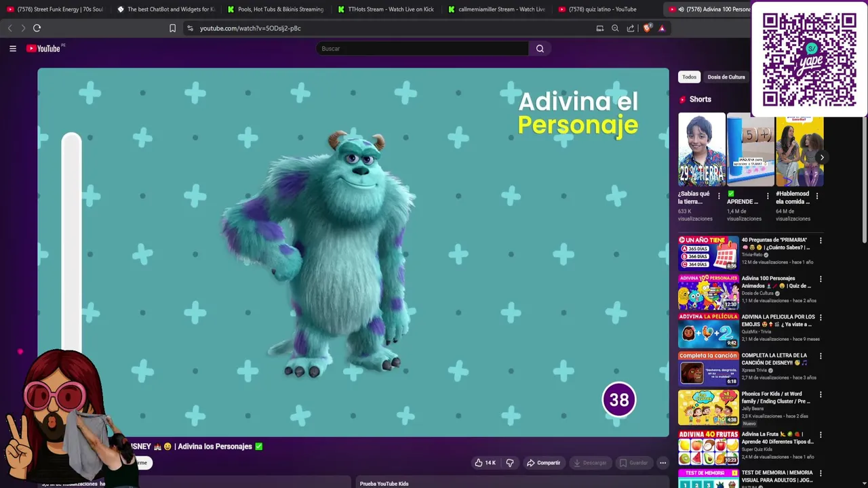This screenshot has height=488, width=868.
Task: Open options menu for Phonics For Kids
Action: point(821,394)
